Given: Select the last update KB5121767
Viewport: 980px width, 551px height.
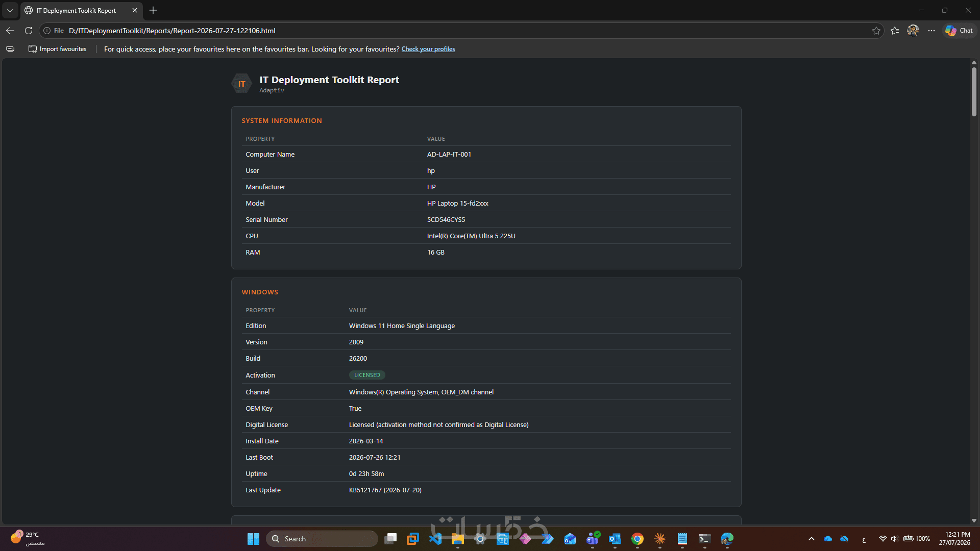Looking at the screenshot, I should click(x=385, y=490).
